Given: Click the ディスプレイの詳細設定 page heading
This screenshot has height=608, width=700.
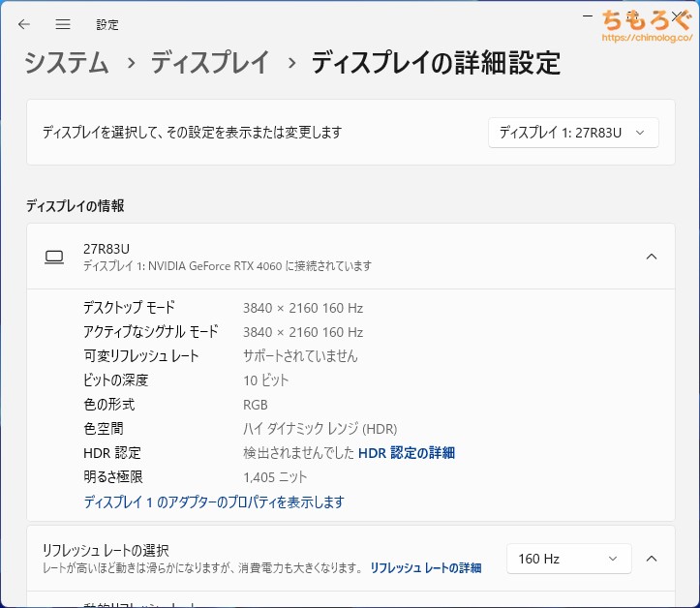Looking at the screenshot, I should [x=436, y=64].
